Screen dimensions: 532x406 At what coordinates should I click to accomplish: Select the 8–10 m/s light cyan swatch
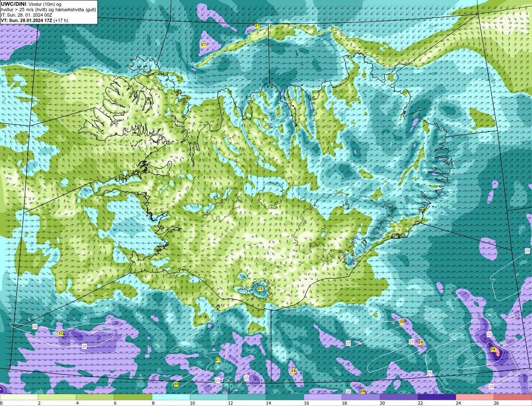click(171, 397)
